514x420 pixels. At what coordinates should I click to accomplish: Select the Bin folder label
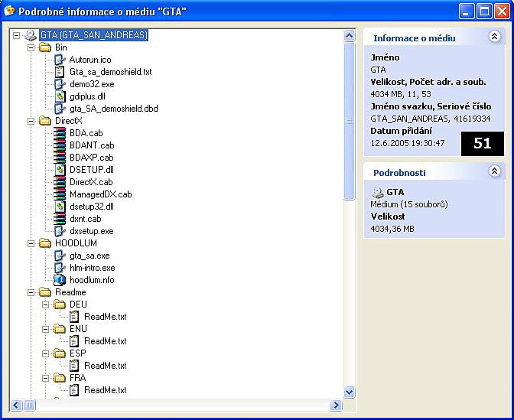[61, 47]
